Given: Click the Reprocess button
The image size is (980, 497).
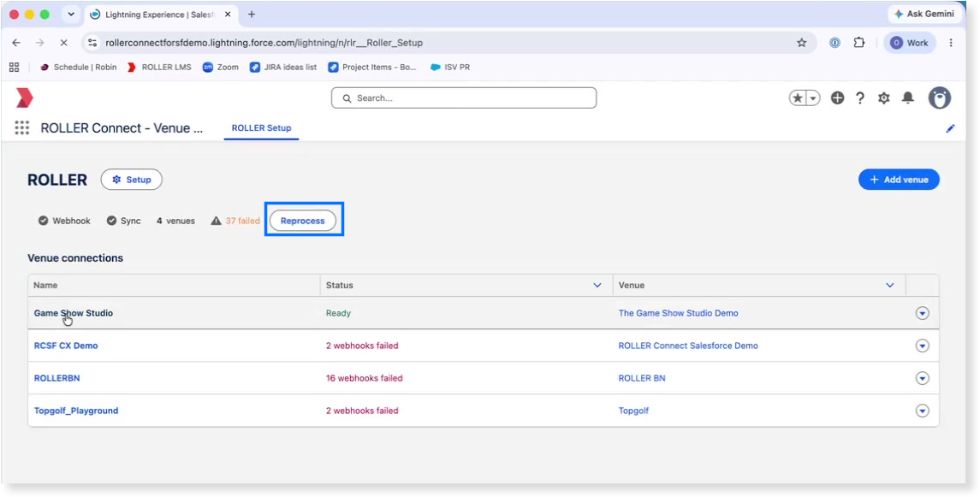Looking at the screenshot, I should pyautogui.click(x=302, y=221).
